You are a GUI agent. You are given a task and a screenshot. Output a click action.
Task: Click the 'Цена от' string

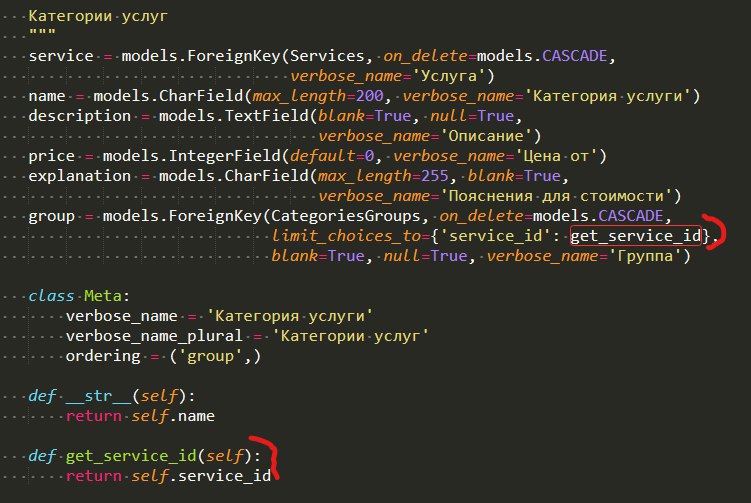click(x=556, y=156)
